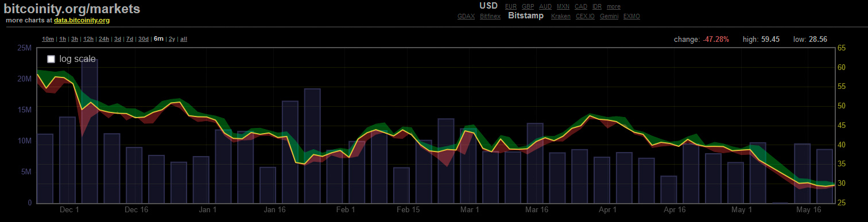This screenshot has width=868, height=222.
Task: Click the bitcoinity.org/markets title
Action: (72, 9)
